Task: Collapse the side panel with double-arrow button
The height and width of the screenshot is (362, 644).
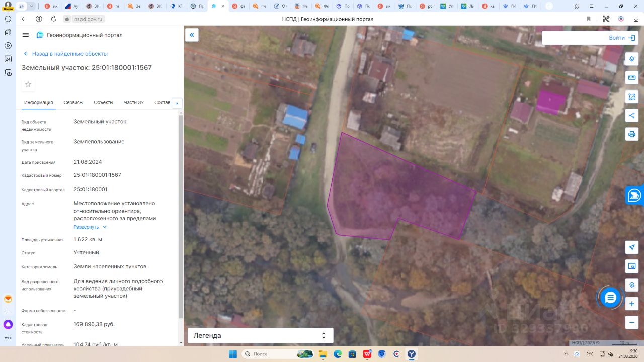Action: [192, 35]
